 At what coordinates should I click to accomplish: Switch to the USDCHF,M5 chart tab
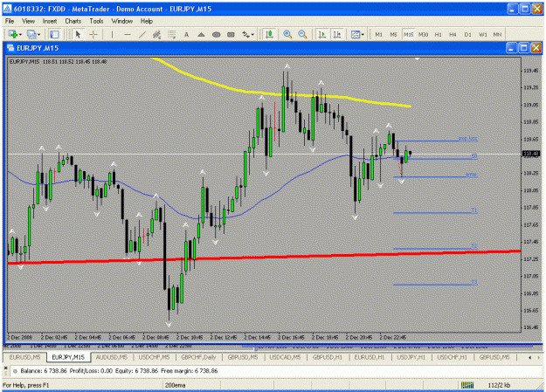(x=154, y=357)
